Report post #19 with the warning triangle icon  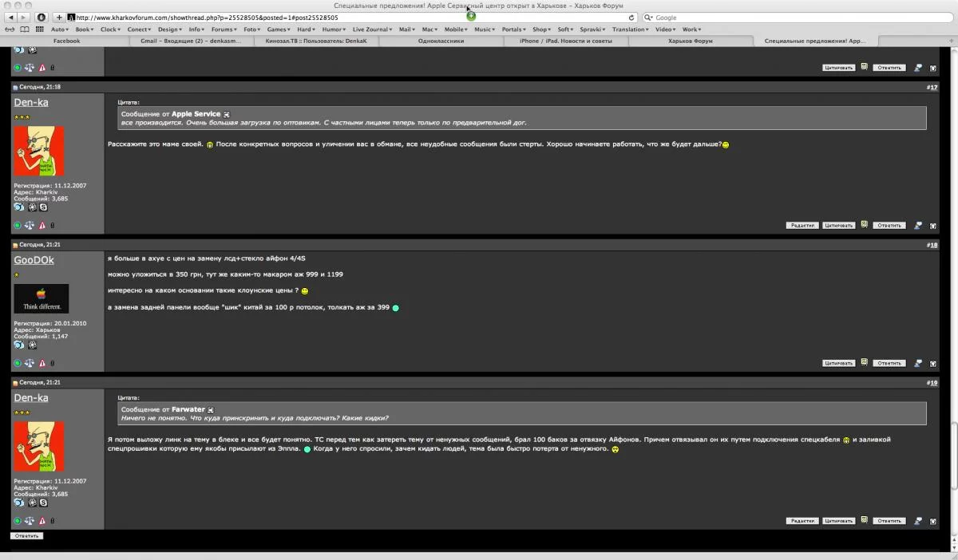click(x=42, y=521)
